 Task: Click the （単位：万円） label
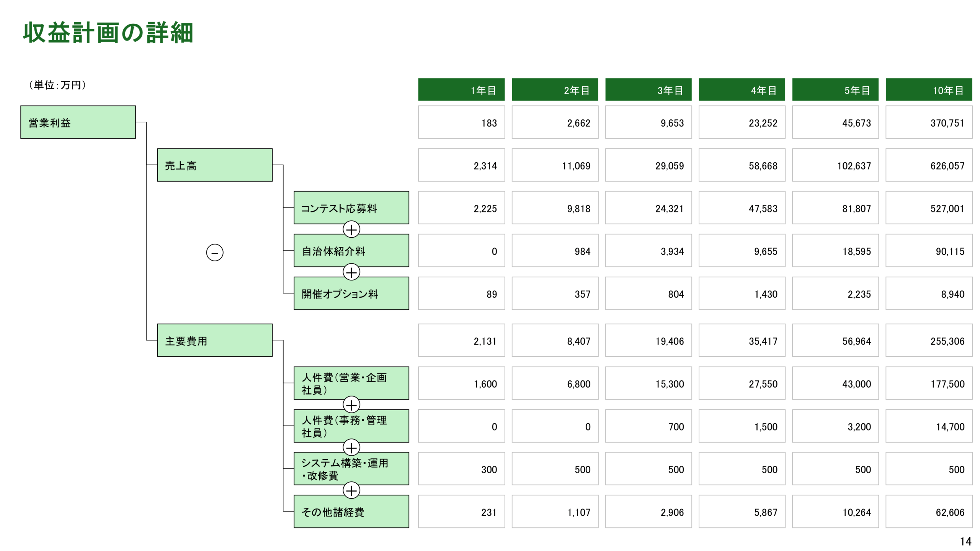coord(57,85)
